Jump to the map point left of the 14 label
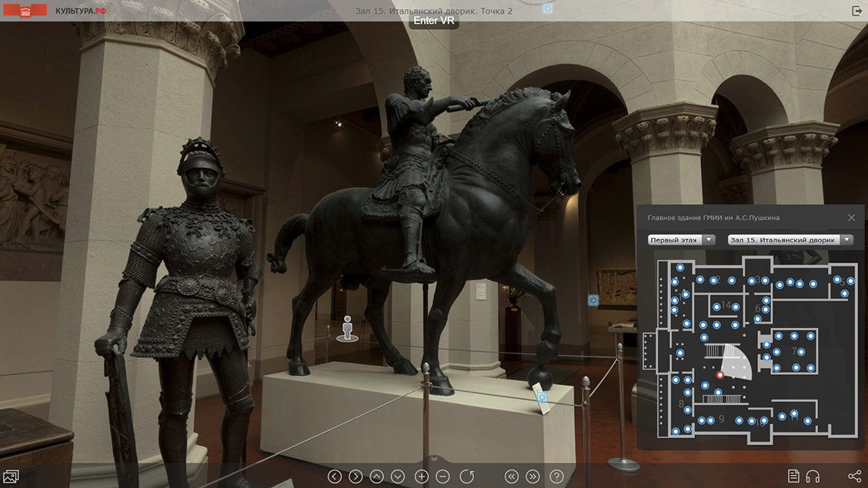Image resolution: width=868 pixels, height=488 pixels. 717,307
